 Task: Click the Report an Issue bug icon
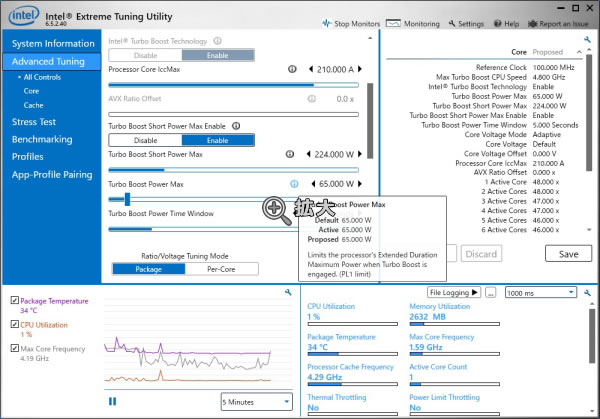(533, 24)
